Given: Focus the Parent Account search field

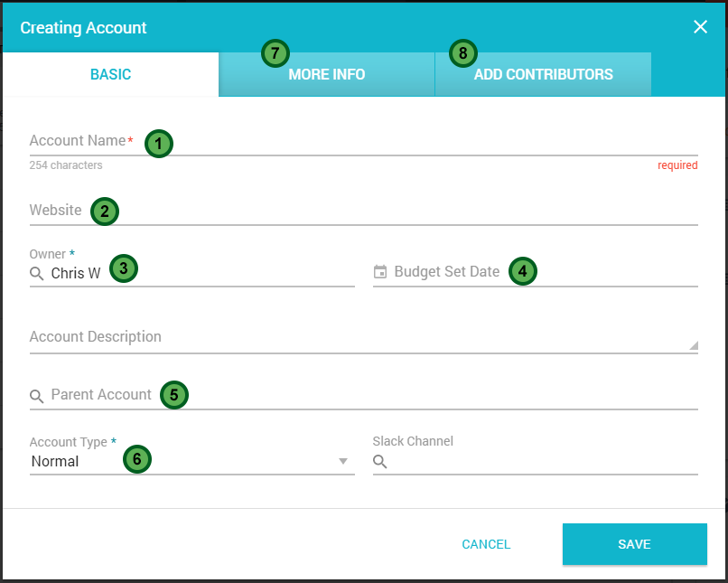Looking at the screenshot, I should tap(363, 395).
